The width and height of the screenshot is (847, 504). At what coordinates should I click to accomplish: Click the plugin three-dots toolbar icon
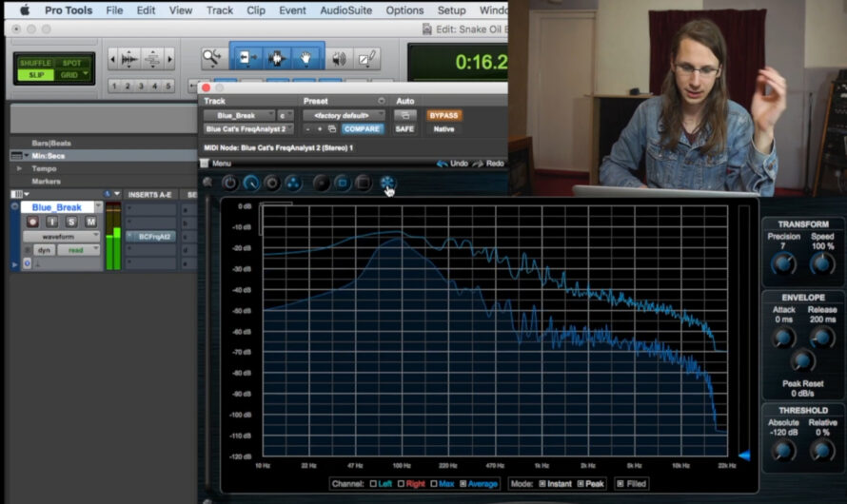pos(293,183)
